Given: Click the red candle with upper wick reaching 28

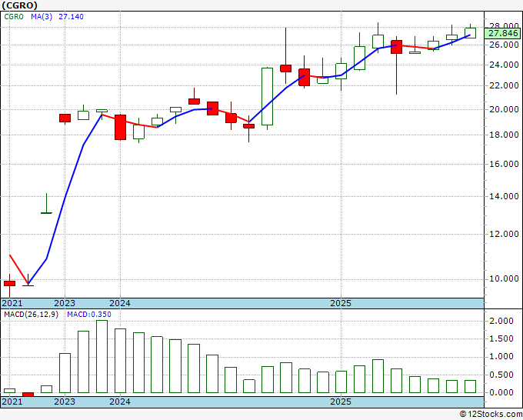Looking at the screenshot, I should point(286,68).
